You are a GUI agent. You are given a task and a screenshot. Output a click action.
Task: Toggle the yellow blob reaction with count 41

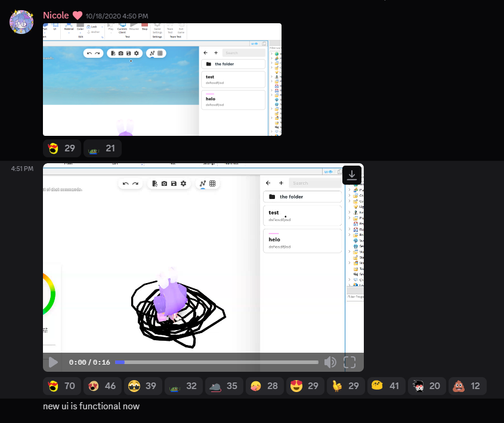386,386
